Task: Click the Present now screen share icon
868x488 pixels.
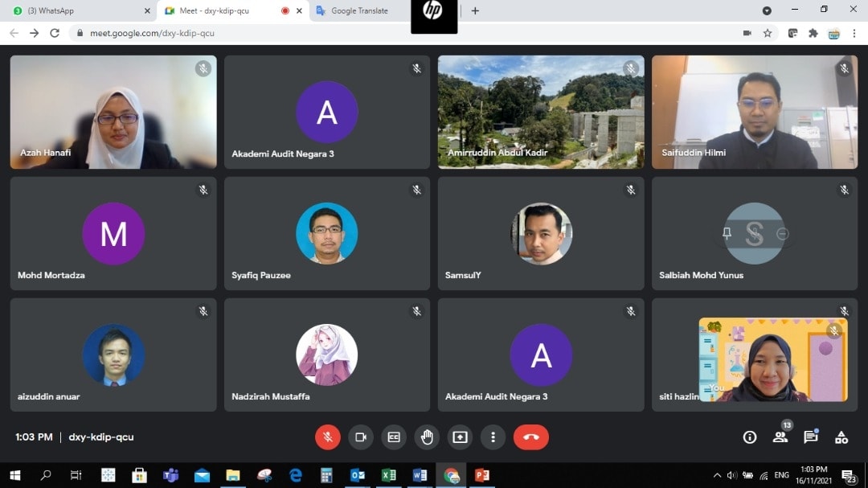Action: [460, 437]
